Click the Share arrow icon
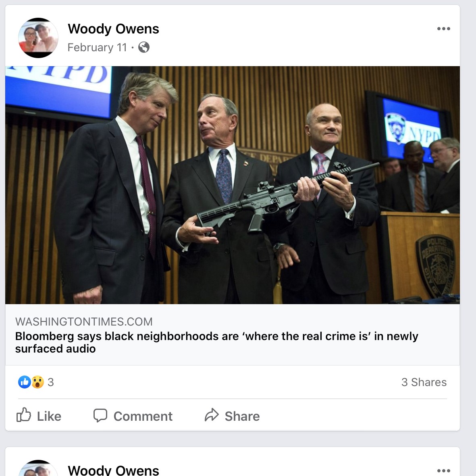The height and width of the screenshot is (476, 476). [212, 415]
